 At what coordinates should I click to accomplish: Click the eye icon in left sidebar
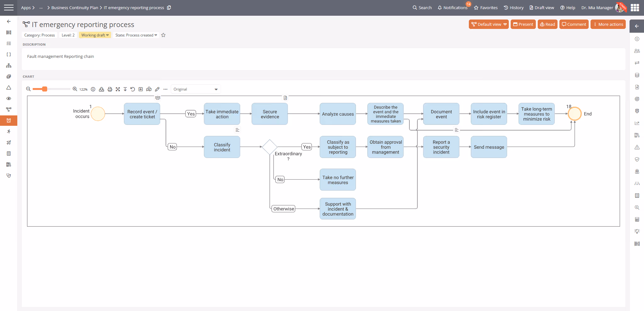[x=8, y=98]
